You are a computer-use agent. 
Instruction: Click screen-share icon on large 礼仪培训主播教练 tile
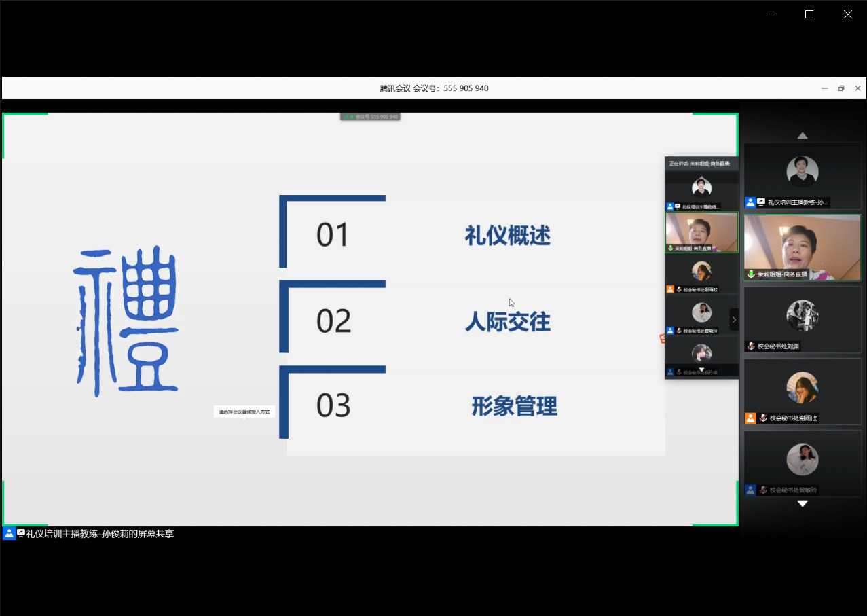click(761, 202)
